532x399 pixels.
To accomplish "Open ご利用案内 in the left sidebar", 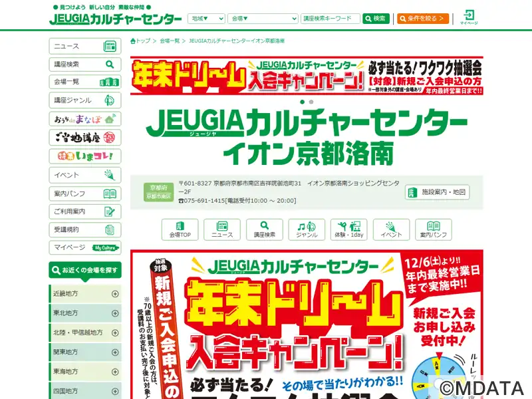I will pos(85,211).
